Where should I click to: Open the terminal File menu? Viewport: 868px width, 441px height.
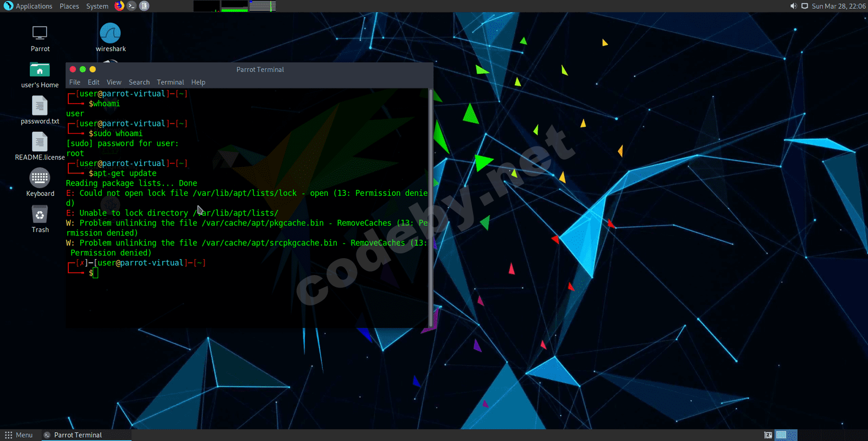tap(75, 82)
